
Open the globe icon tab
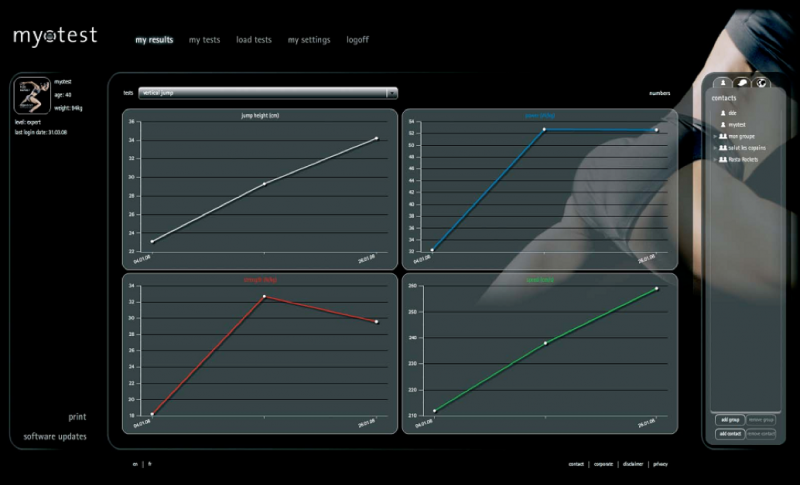click(x=761, y=83)
